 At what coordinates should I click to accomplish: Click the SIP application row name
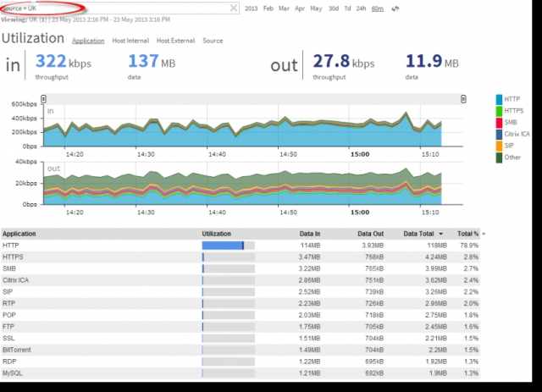pos(8,292)
